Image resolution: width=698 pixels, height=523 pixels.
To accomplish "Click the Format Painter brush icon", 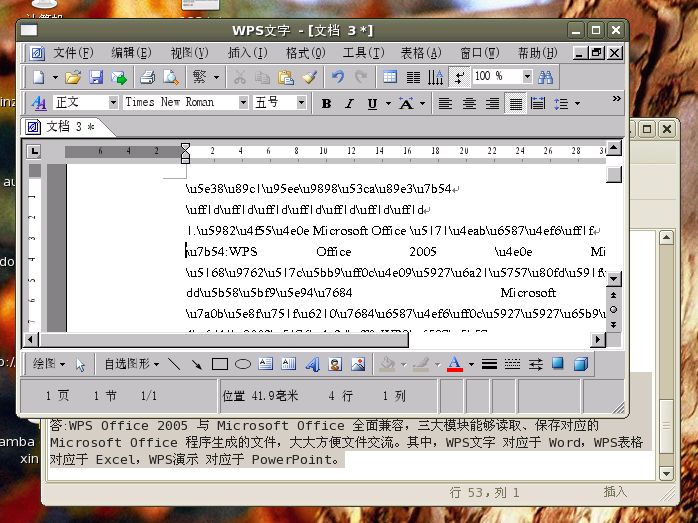I will [x=309, y=77].
